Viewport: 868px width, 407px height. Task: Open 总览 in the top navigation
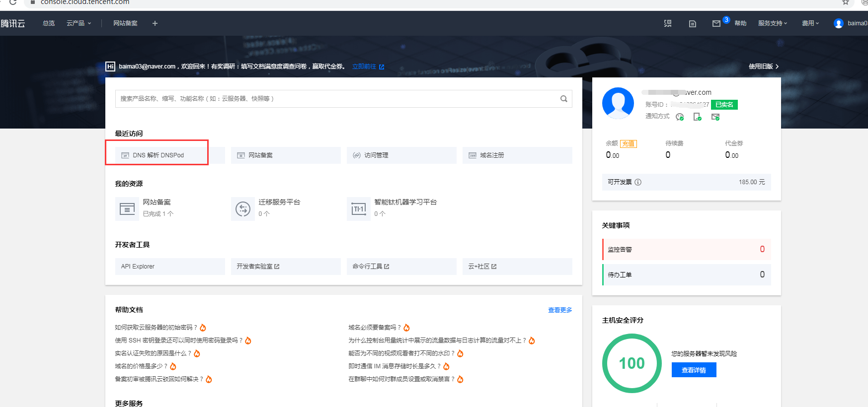49,23
